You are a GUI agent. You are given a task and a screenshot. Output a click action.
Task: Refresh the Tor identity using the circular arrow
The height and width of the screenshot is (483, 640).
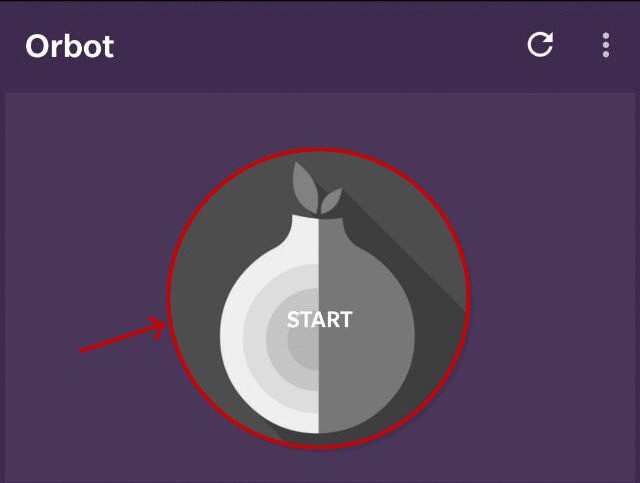(540, 45)
